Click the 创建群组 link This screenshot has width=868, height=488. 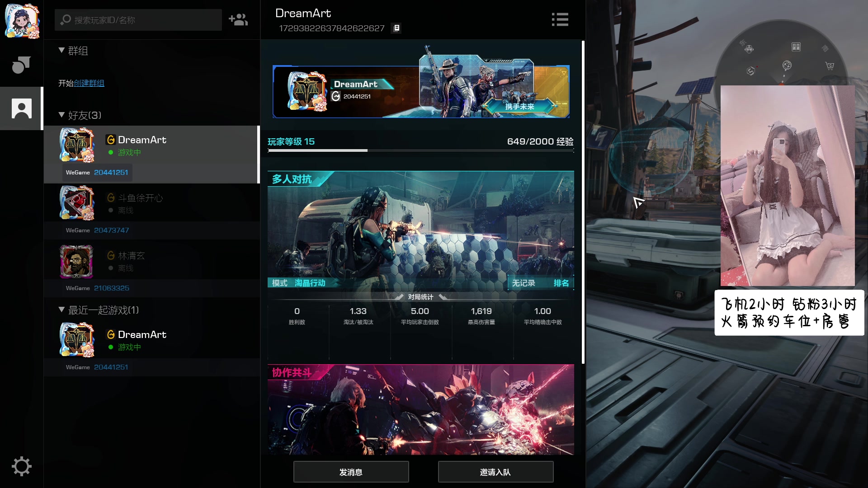(x=89, y=83)
